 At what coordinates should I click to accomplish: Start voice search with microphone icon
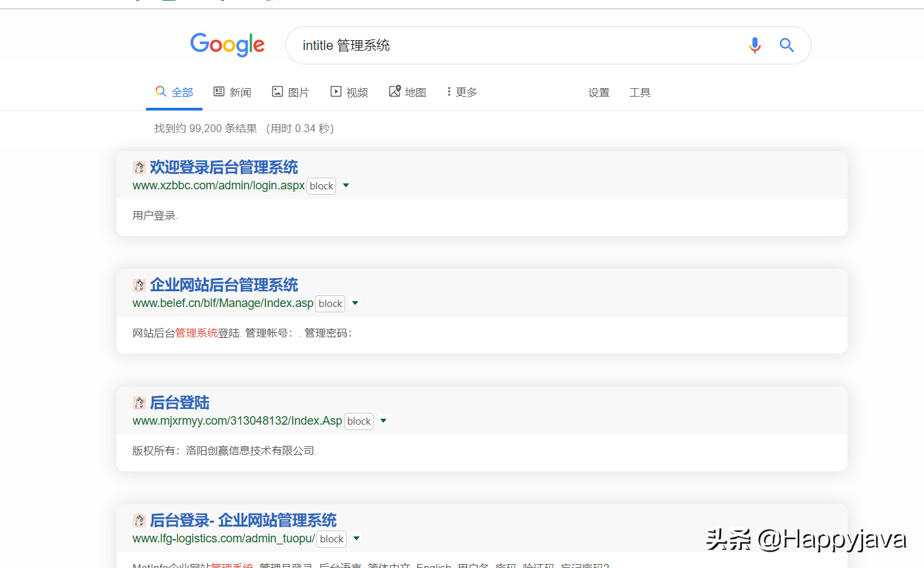click(x=755, y=45)
